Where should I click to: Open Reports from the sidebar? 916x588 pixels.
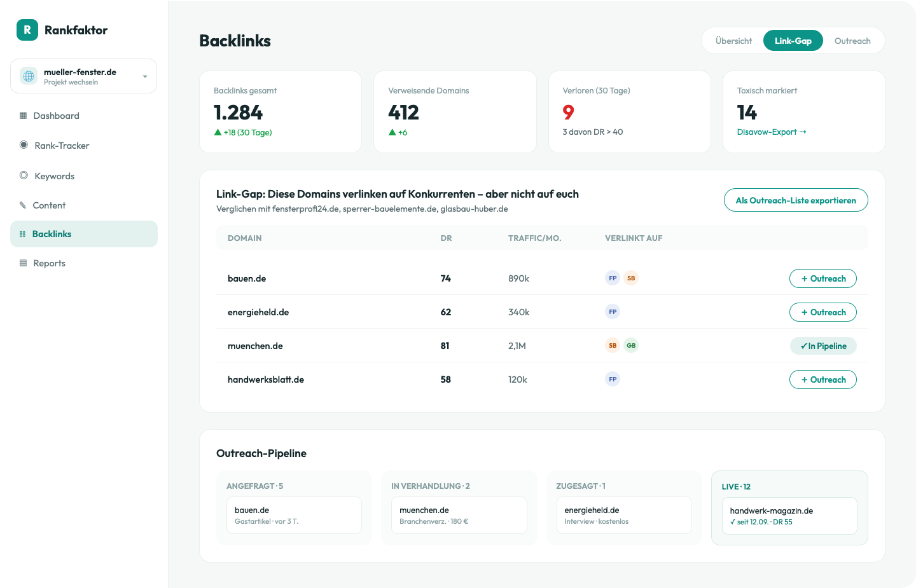(x=84, y=263)
